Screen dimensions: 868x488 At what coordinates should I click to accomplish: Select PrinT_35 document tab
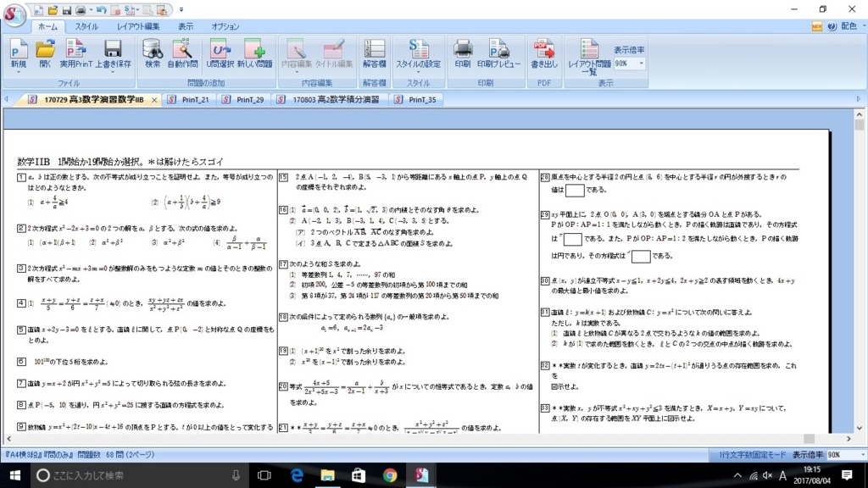(x=416, y=100)
